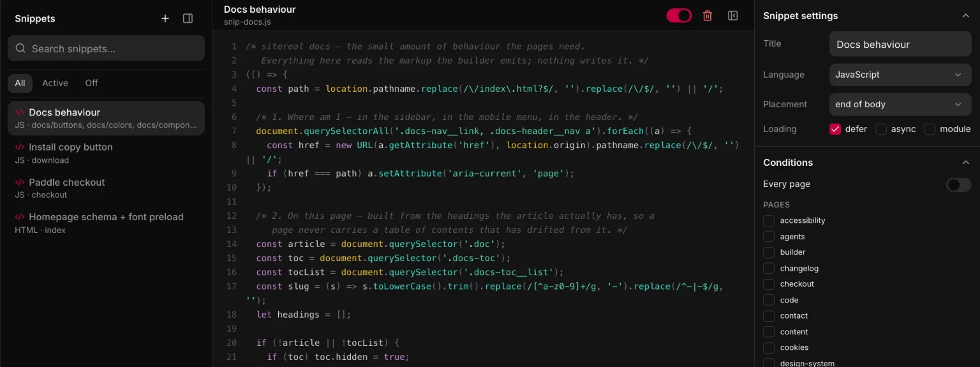Click the 'const article' code line
The height and width of the screenshot is (367, 980).
click(380, 244)
